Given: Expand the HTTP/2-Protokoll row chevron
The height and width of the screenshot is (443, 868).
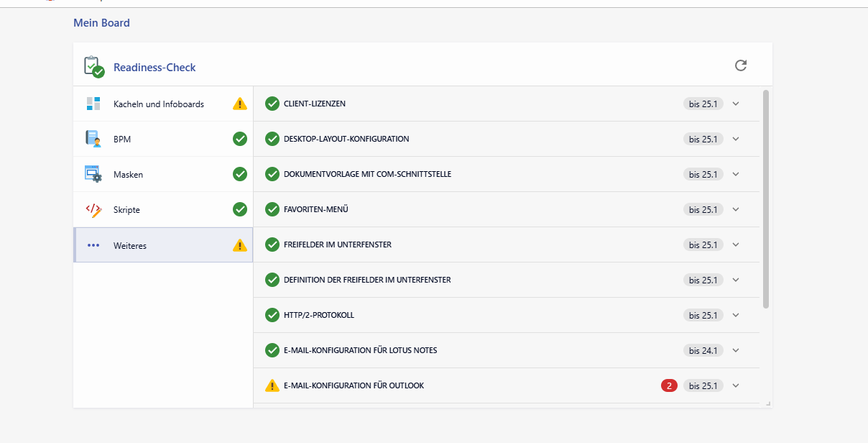Looking at the screenshot, I should click(736, 315).
